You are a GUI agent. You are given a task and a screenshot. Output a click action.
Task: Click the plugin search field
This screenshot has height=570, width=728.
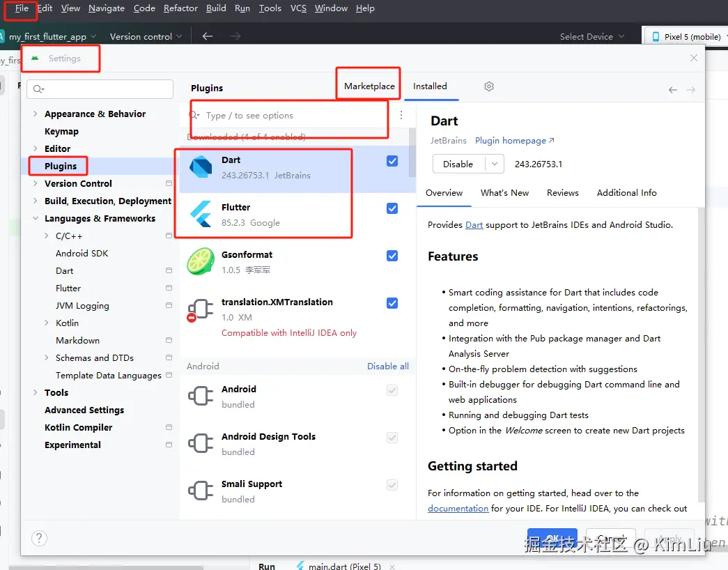[x=291, y=115]
